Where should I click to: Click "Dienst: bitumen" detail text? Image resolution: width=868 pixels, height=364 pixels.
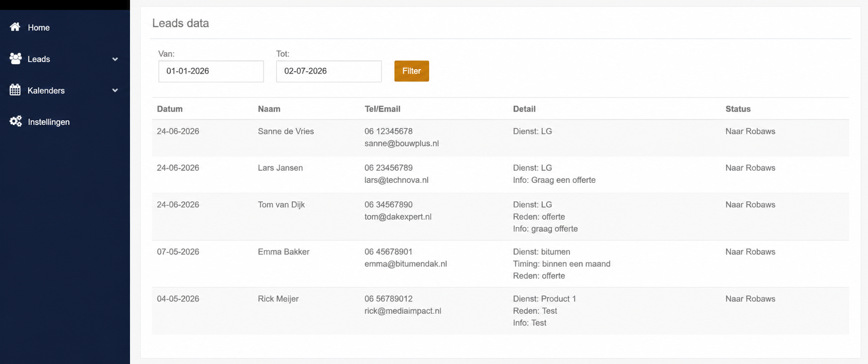[x=542, y=251]
